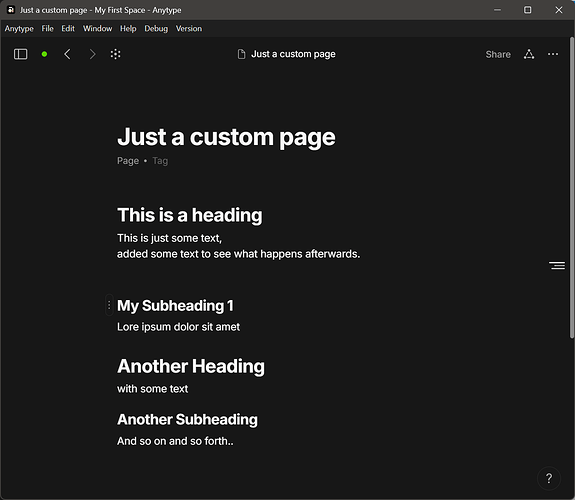The height and width of the screenshot is (500, 575).
Task: Click the green sync status dot
Action: [44, 54]
